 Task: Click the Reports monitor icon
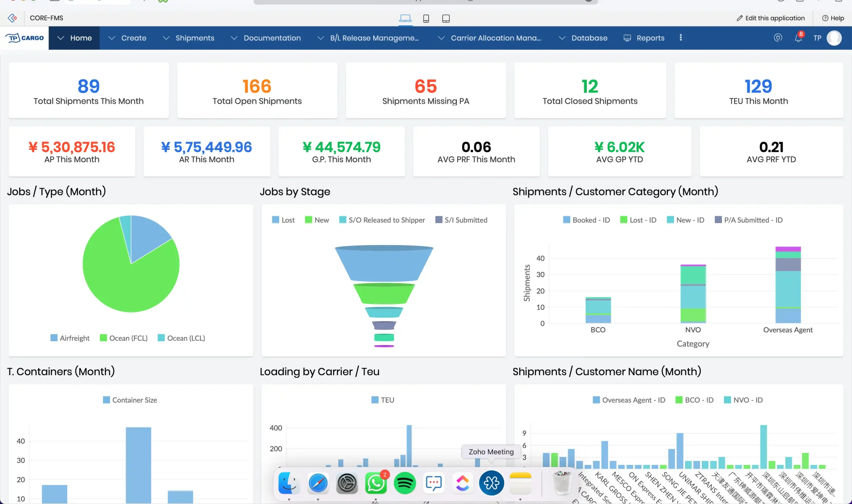click(x=627, y=38)
